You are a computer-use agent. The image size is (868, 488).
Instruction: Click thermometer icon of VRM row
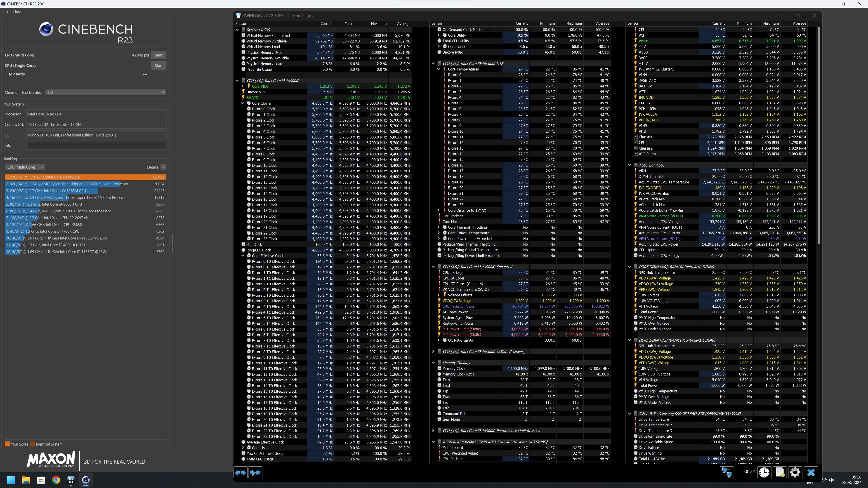(x=635, y=171)
